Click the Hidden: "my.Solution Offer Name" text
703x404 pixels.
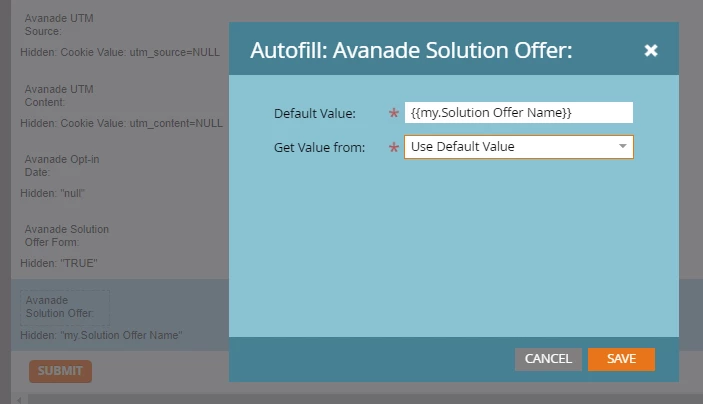point(101,335)
